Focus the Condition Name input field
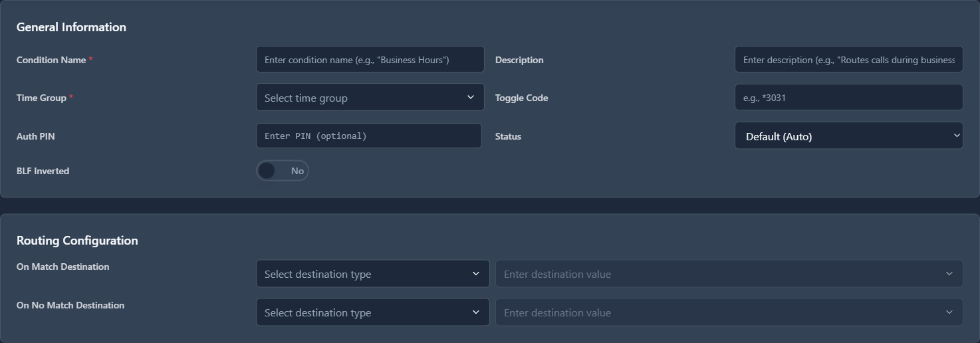Image resolution: width=980 pixels, height=343 pixels. point(370,60)
